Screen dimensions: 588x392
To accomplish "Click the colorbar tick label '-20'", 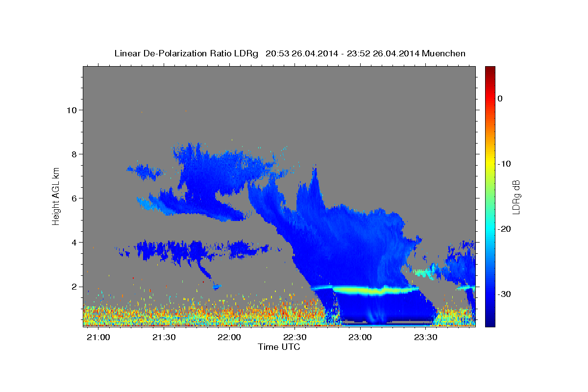I will click(504, 229).
